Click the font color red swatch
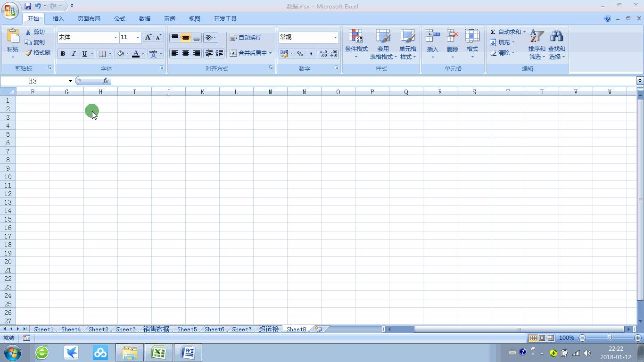This screenshot has height=362, width=644. pyautogui.click(x=136, y=53)
